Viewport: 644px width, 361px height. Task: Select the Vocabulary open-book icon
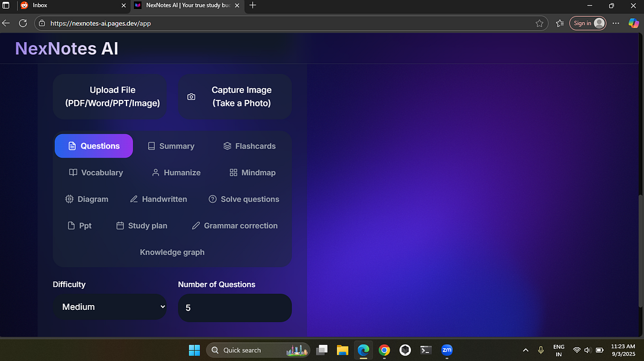pyautogui.click(x=72, y=172)
